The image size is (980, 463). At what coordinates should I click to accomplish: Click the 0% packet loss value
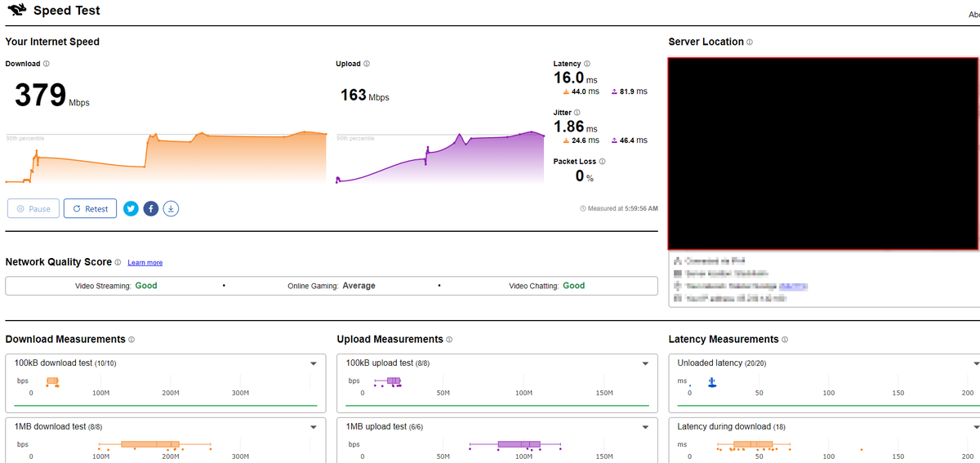(584, 176)
